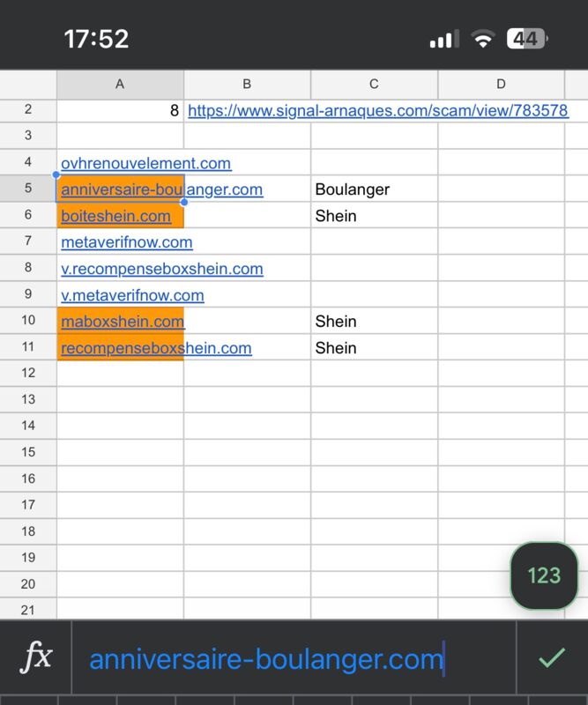Select row 12 header
The width and height of the screenshot is (588, 705).
pyautogui.click(x=28, y=373)
